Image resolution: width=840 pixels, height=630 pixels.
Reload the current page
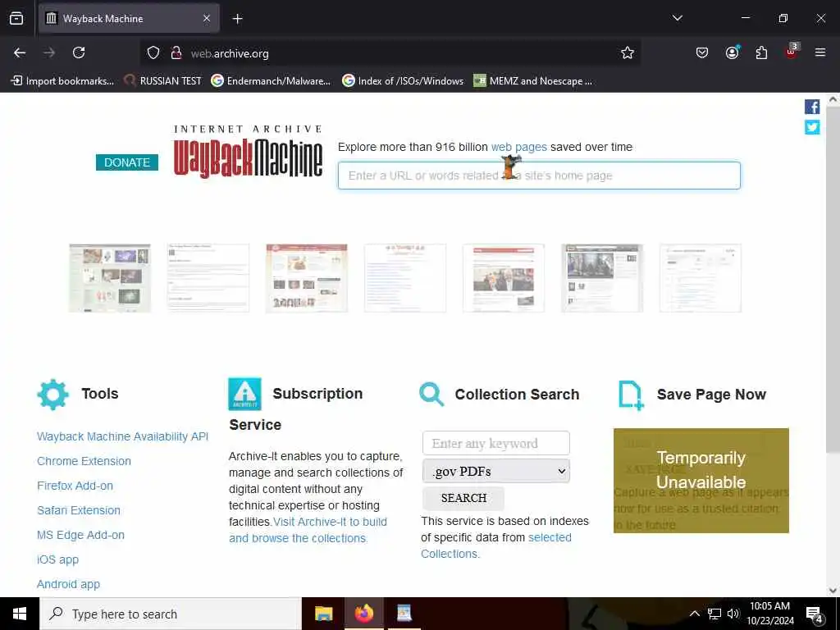tap(79, 52)
